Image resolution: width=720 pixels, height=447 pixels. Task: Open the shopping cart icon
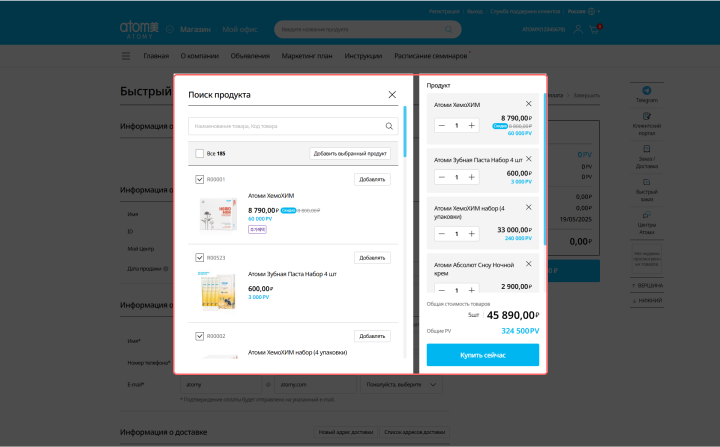click(594, 29)
